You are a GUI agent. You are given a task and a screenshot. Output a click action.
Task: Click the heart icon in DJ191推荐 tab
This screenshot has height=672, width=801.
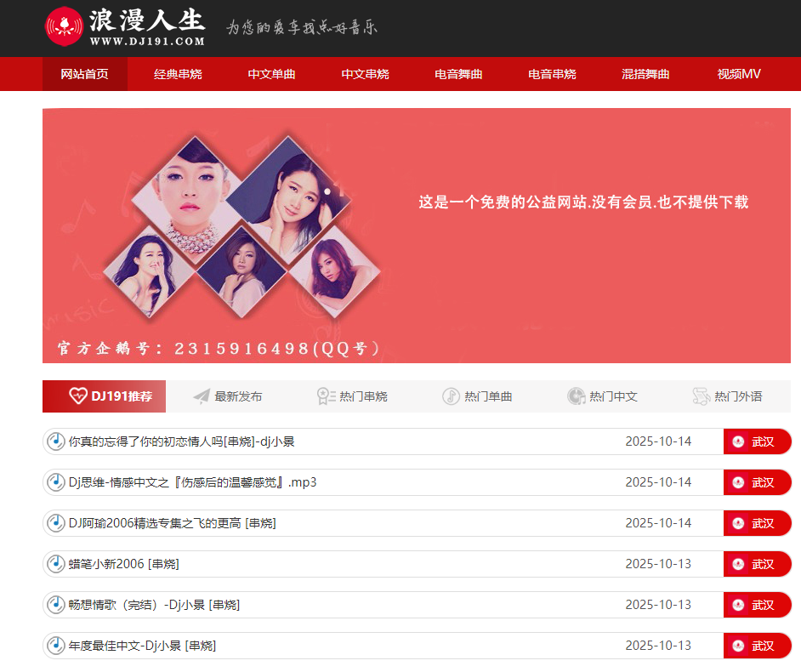(78, 396)
